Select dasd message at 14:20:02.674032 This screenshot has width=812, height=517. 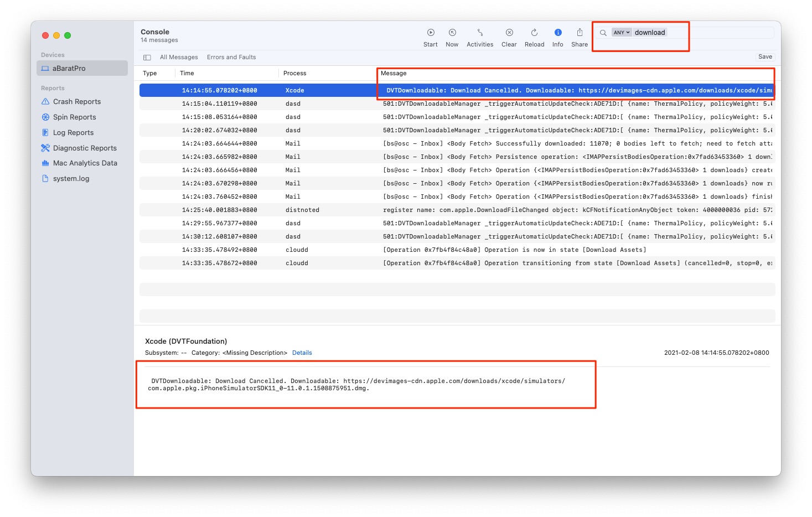click(x=457, y=130)
